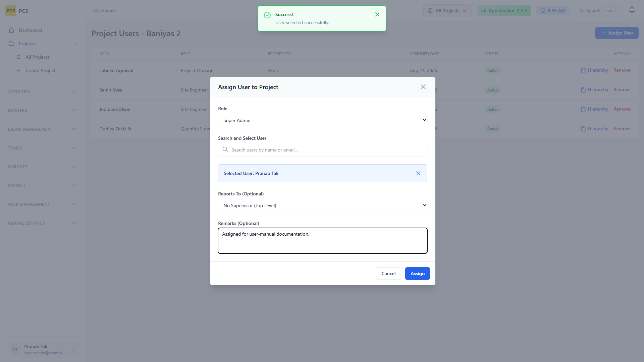Click the plus icon beside Create Project
644x362 pixels.
19,70
